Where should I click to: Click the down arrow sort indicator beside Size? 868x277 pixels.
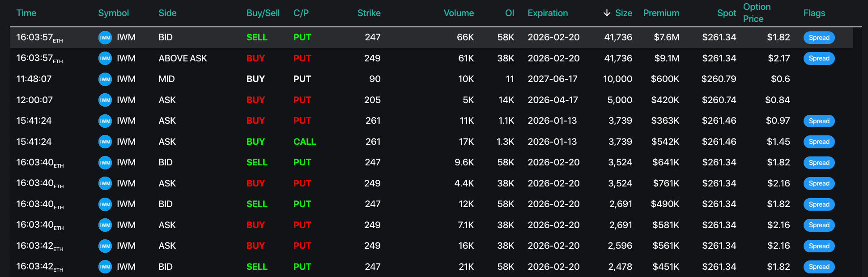pos(607,13)
